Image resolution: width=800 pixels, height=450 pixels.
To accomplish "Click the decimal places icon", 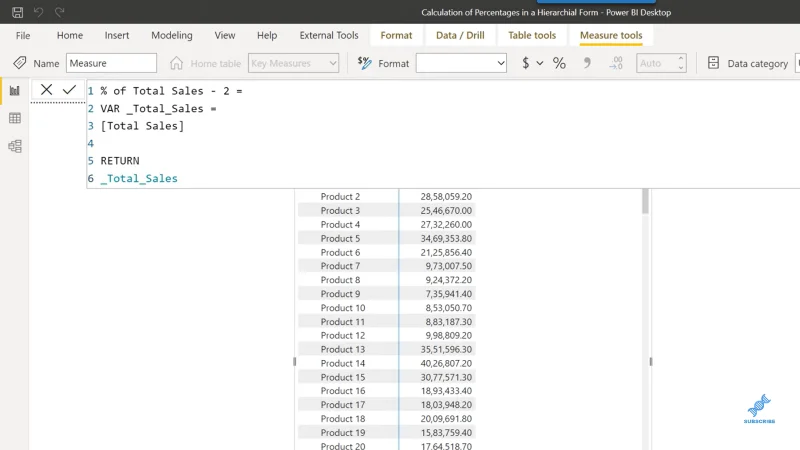I will [616, 63].
